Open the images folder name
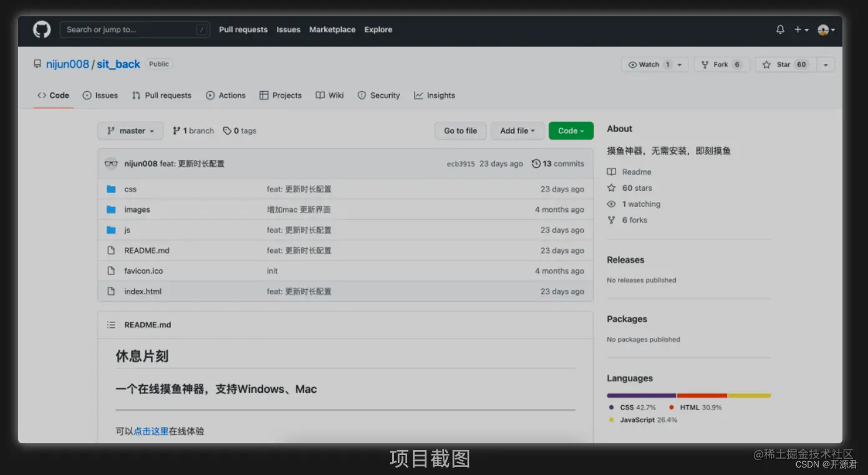868x475 pixels. (x=137, y=209)
